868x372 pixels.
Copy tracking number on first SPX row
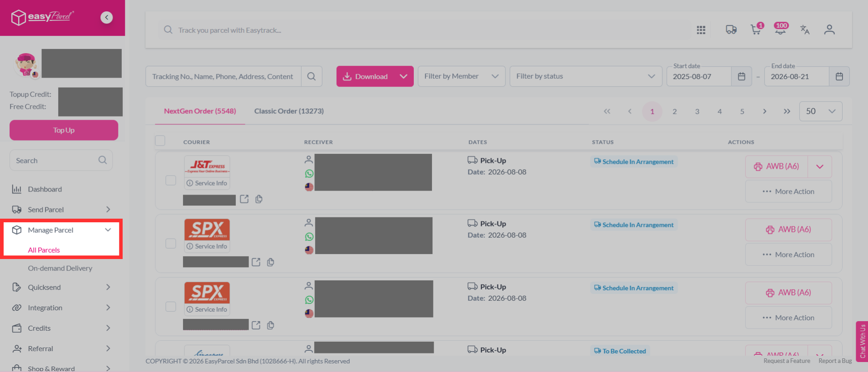point(271,262)
